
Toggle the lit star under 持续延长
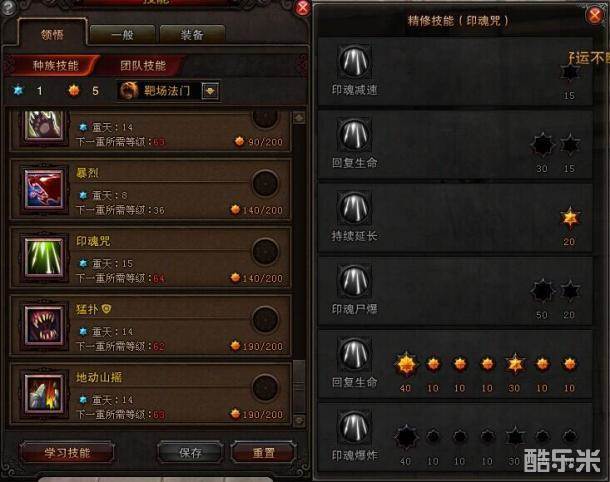tap(570, 217)
